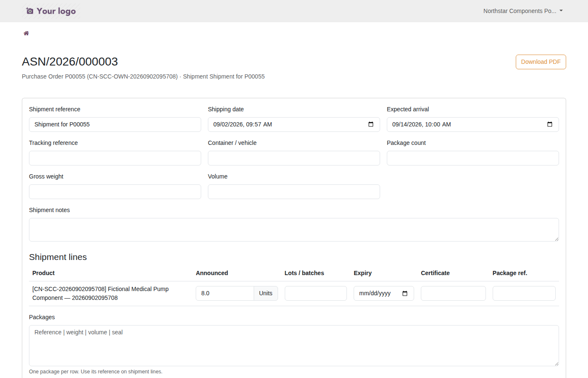Click the Product column header
Screen dimensions: 588x378
pos(44,273)
